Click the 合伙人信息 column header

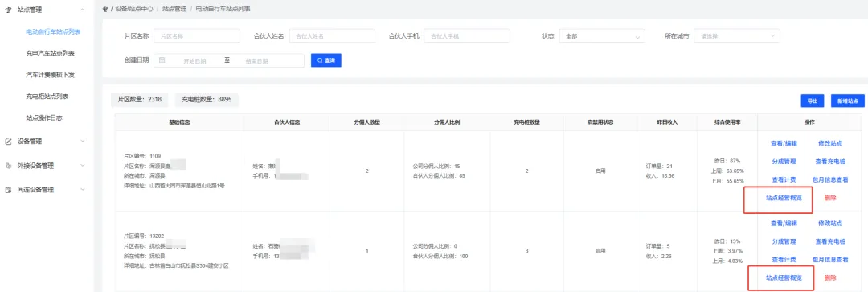tap(287, 122)
